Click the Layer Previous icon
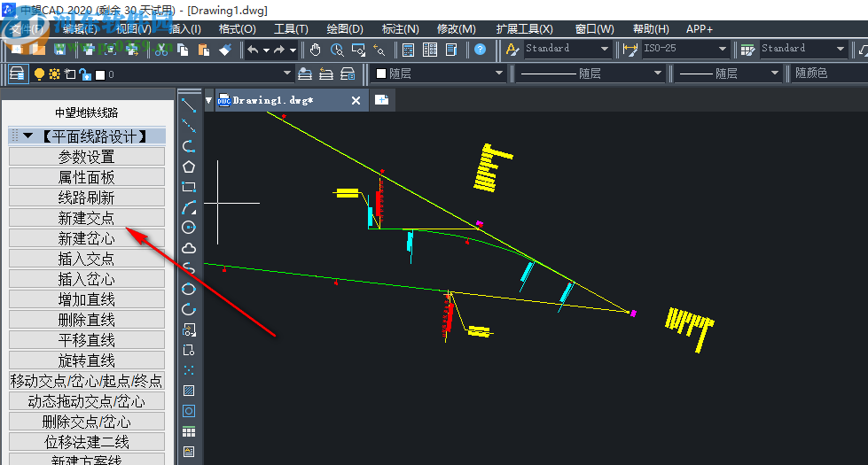The width and height of the screenshot is (868, 465). (x=326, y=74)
